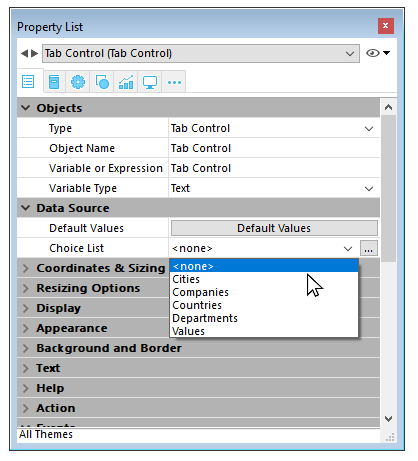Open the shapes appearance tab icon
The width and height of the screenshot is (418, 461).
coord(102,82)
